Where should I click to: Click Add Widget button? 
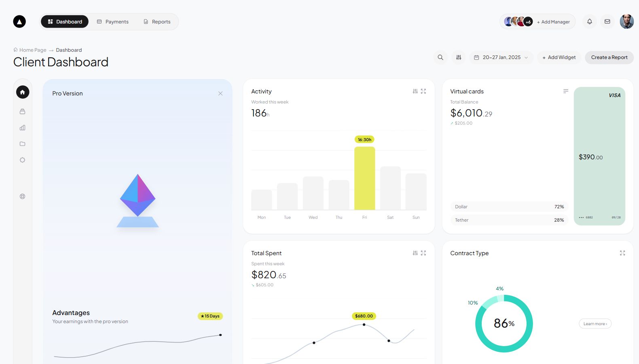pos(559,57)
